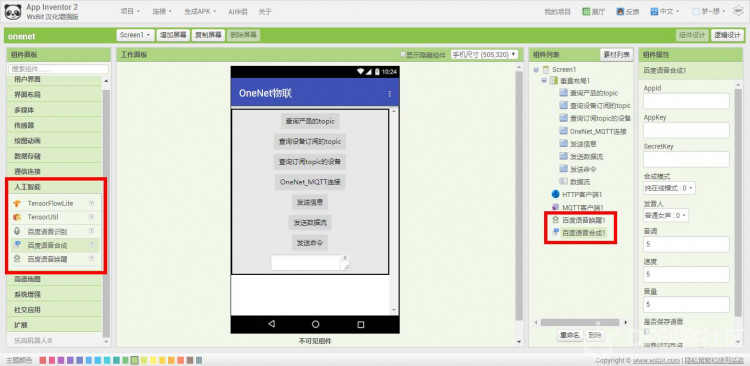Open help icon next to 百度语音唤醒 in palette
Image resolution: width=750 pixels, height=366 pixels.
tap(91, 259)
